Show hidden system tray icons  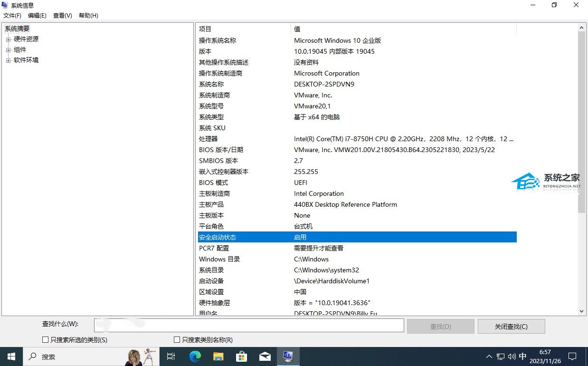coord(489,356)
